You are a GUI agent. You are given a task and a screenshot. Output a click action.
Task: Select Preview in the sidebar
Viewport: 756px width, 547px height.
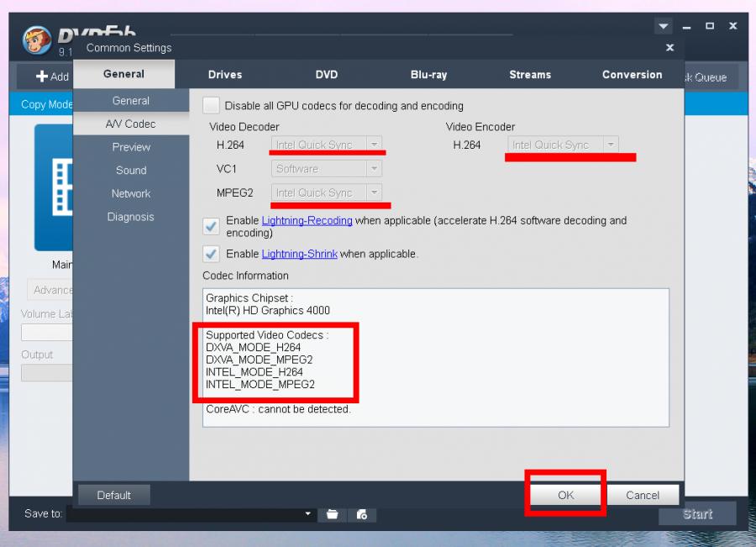pyautogui.click(x=131, y=147)
